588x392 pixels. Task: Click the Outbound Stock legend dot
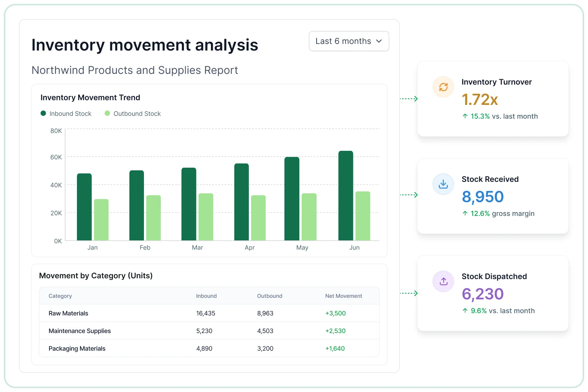[x=107, y=113]
